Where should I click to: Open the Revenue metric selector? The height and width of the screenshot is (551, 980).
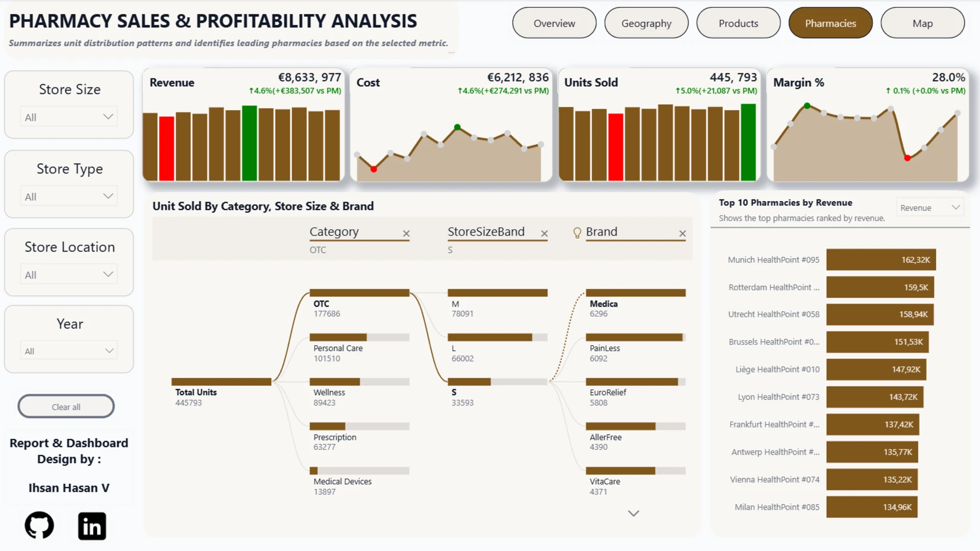(x=930, y=208)
